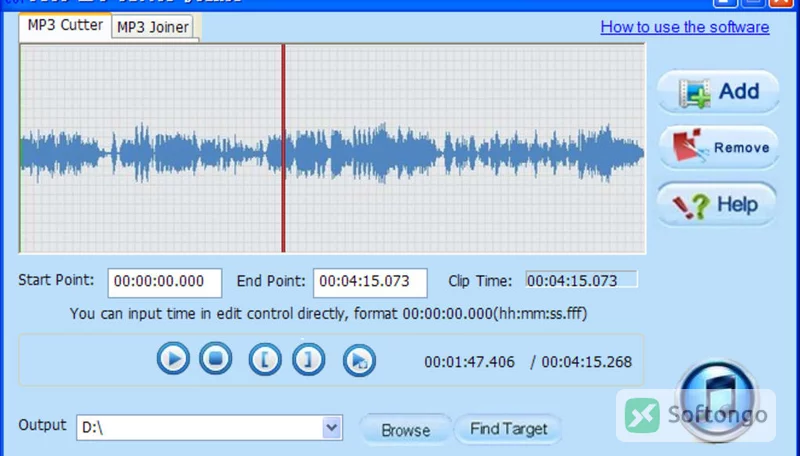Switch to the MP3 Joiner tab
The image size is (800, 456).
(x=153, y=27)
